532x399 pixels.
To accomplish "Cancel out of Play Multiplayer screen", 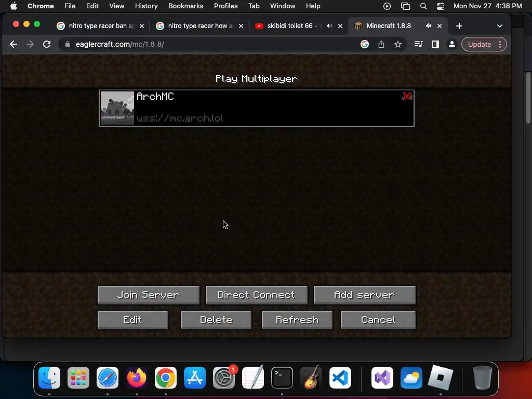I will pyautogui.click(x=378, y=320).
